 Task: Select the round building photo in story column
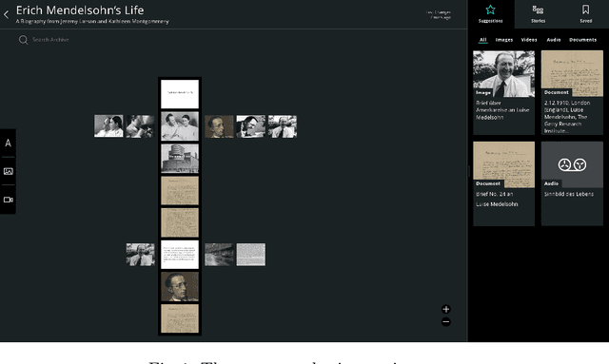pos(180,159)
